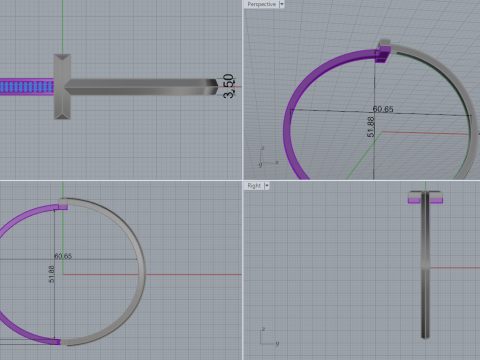Select the 51.88 dimension in Perspective viewport
The width and height of the screenshot is (480, 360).
click(371, 127)
